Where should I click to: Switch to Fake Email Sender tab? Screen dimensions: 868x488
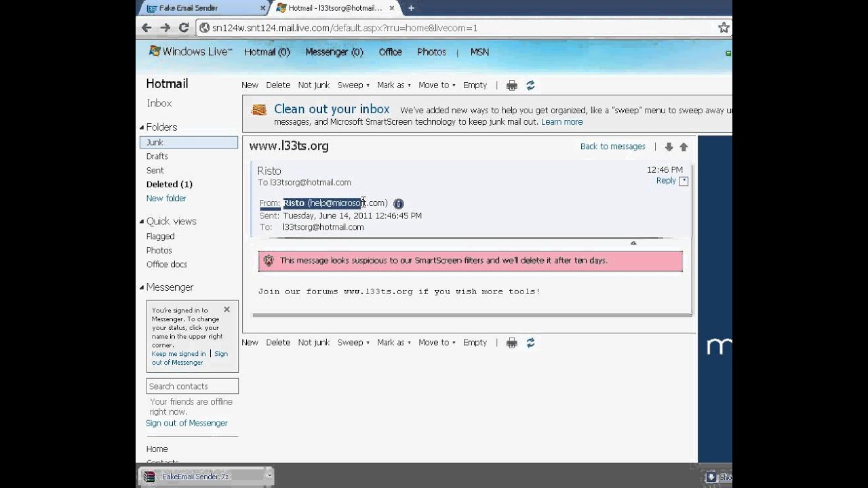202,8
